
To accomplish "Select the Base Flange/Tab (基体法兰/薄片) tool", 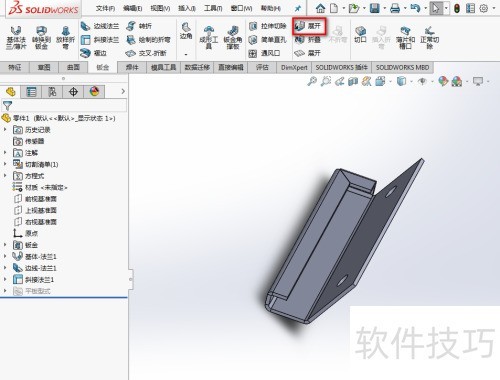I will click(x=16, y=37).
